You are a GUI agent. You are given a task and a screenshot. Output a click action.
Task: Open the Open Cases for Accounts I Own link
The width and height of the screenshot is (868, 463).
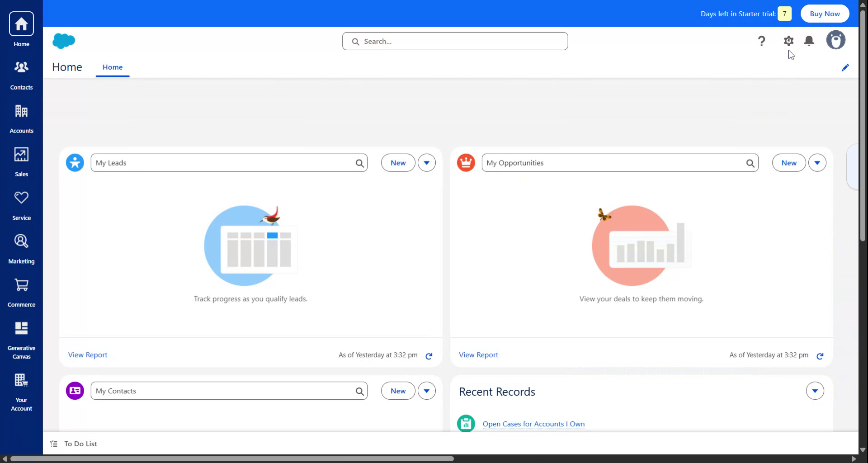[533, 424]
